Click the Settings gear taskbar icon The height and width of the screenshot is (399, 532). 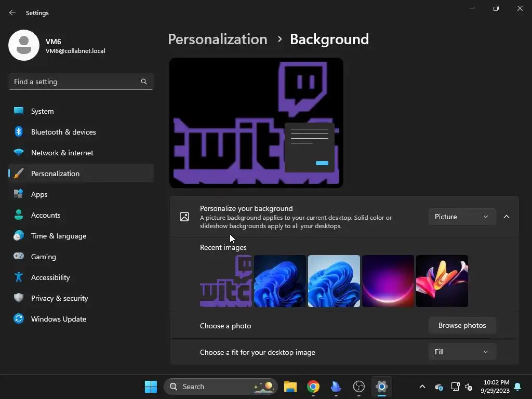(382, 387)
